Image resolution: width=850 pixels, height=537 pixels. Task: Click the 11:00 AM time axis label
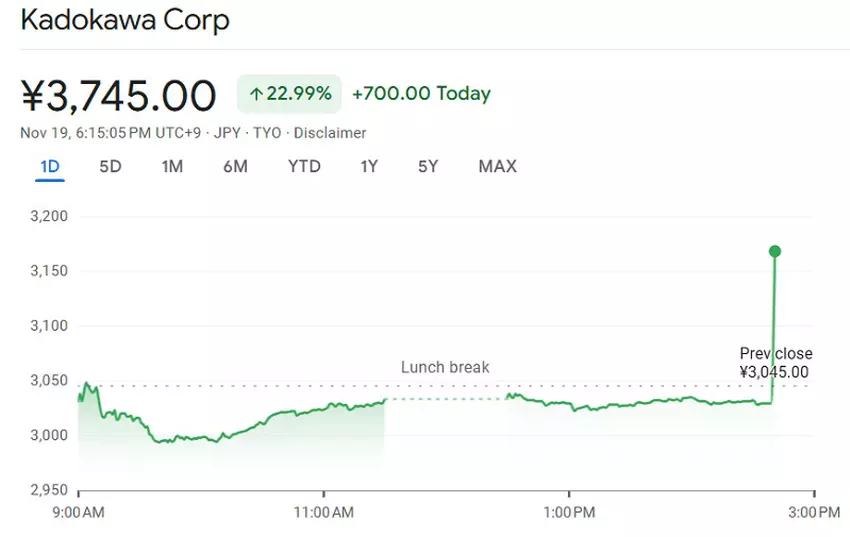click(x=324, y=511)
